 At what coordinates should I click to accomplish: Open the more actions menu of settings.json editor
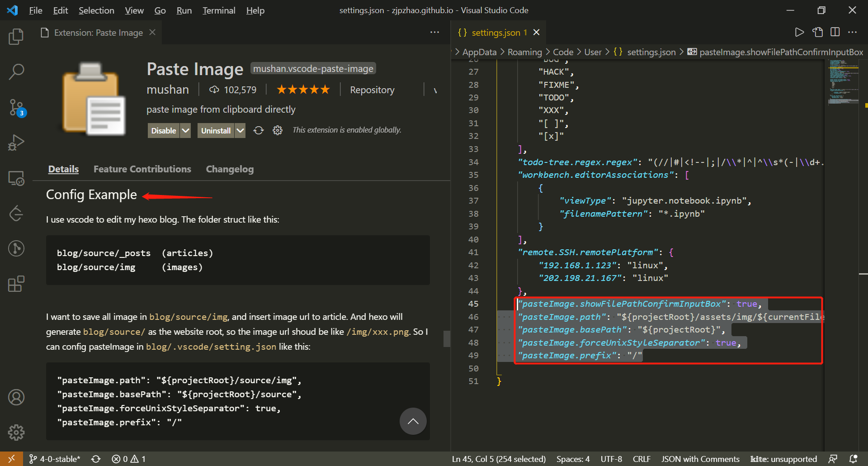pyautogui.click(x=853, y=32)
